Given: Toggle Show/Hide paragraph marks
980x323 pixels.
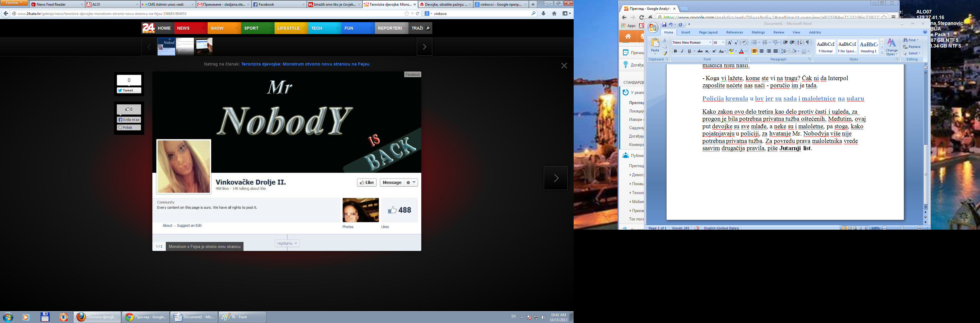Looking at the screenshot, I should [808, 43].
